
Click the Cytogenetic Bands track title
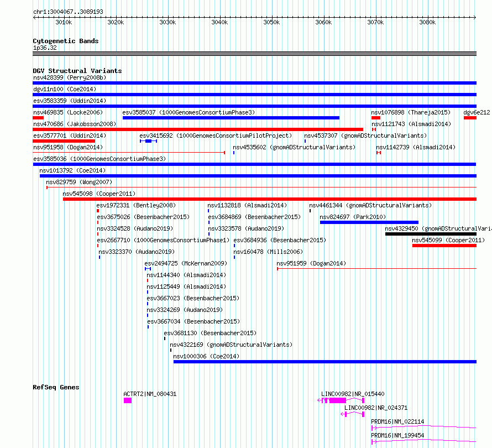[66, 41]
